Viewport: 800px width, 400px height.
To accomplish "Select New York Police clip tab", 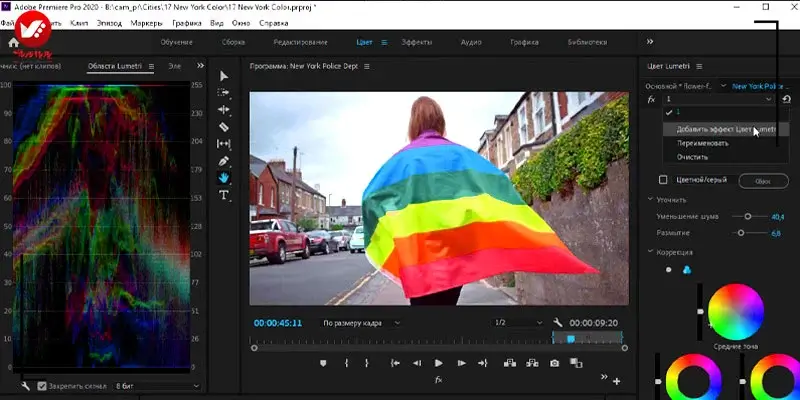I will click(x=760, y=86).
